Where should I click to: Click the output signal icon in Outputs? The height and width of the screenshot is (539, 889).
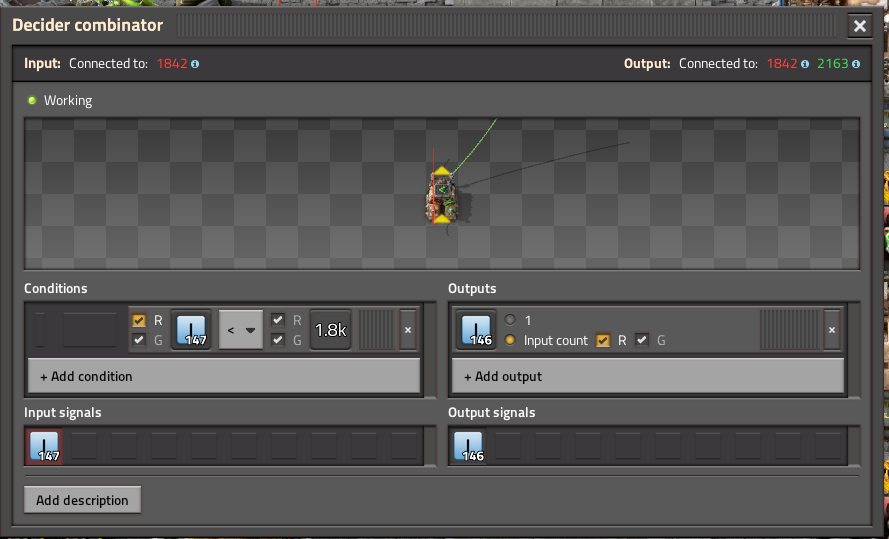475,330
